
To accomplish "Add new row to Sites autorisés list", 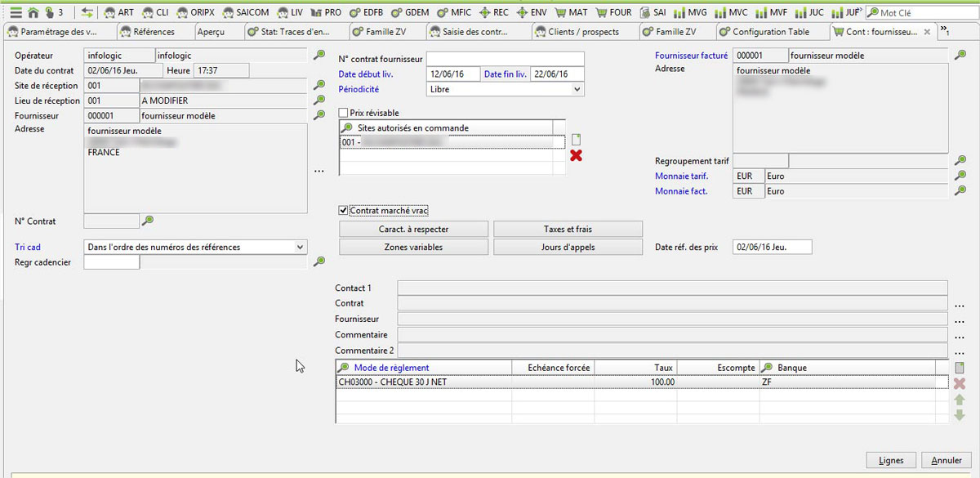I will (x=576, y=140).
